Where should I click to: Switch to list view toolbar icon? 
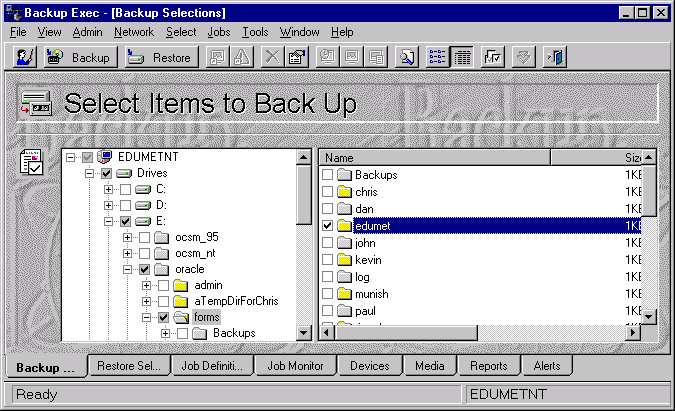coord(437,57)
